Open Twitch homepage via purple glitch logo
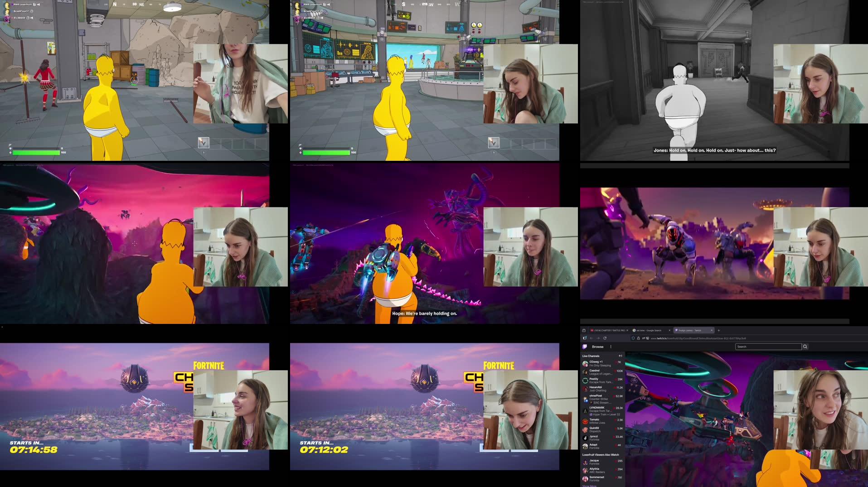Image resolution: width=868 pixels, height=487 pixels. 585,347
